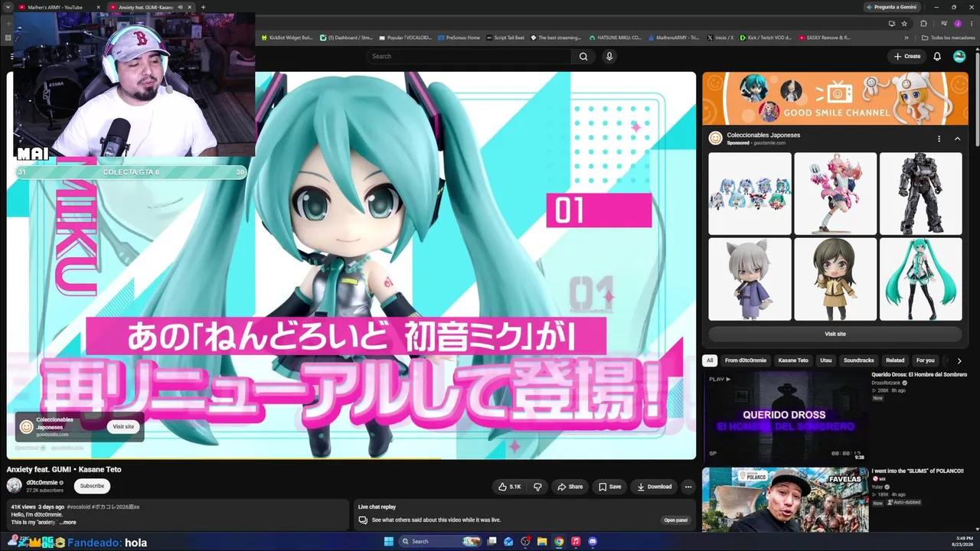Open the live chat replay panel

coord(675,520)
